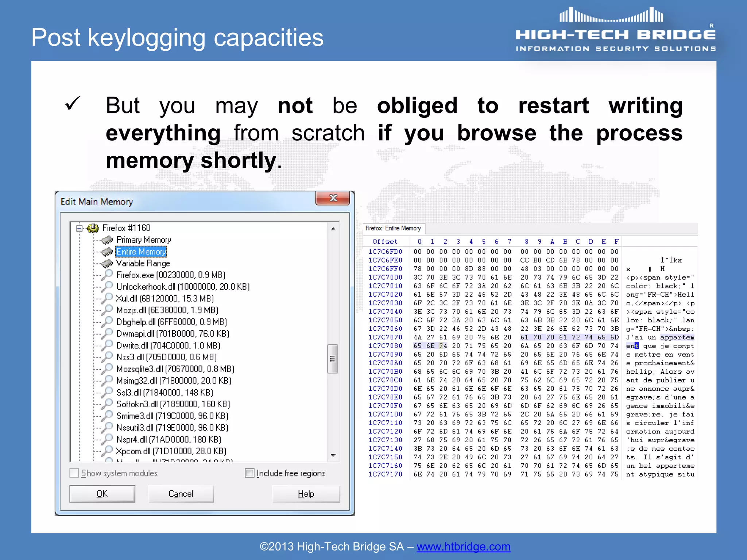Click magnifier icon beside Xul.dll

pos(107,298)
